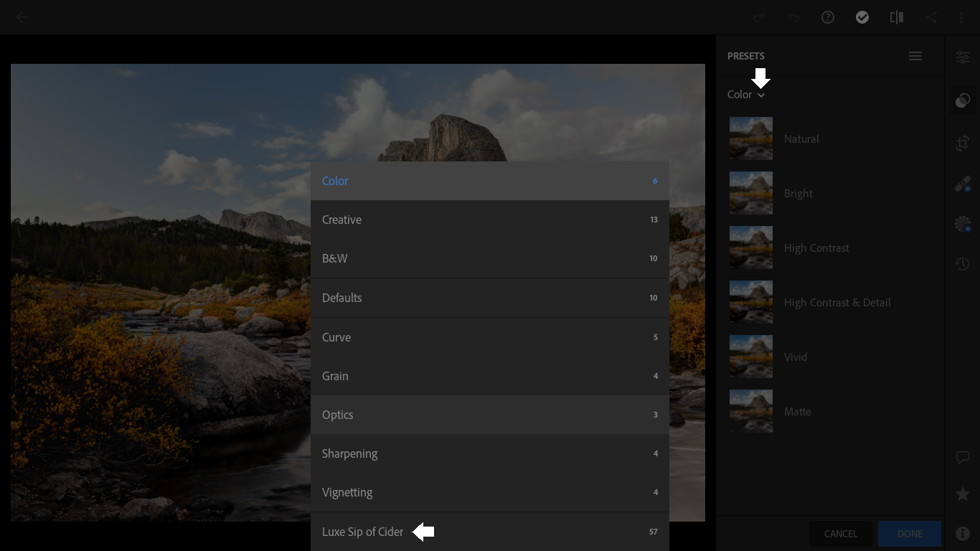This screenshot has width=980, height=551.
Task: Choose the Optics preset group
Action: click(x=490, y=415)
